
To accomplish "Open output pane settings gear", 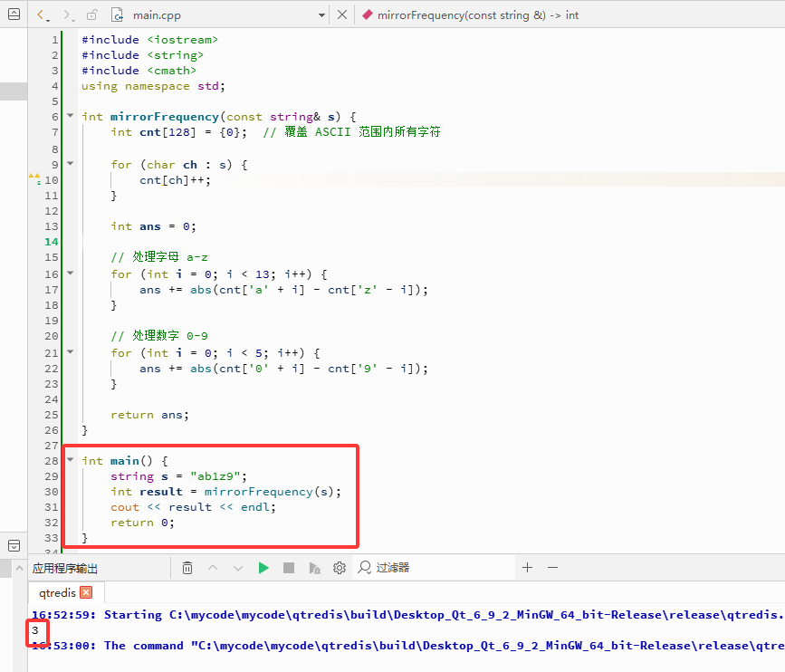I will tap(340, 568).
